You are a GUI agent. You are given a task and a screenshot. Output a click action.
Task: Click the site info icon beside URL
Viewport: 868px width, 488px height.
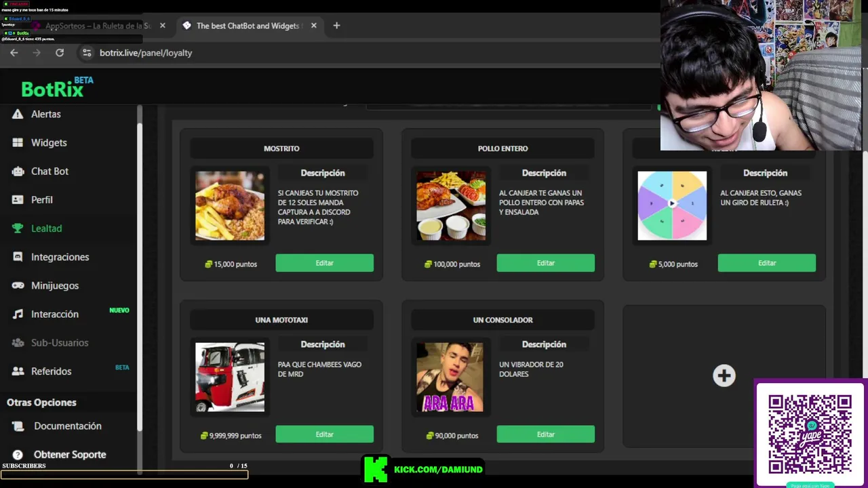click(x=86, y=52)
